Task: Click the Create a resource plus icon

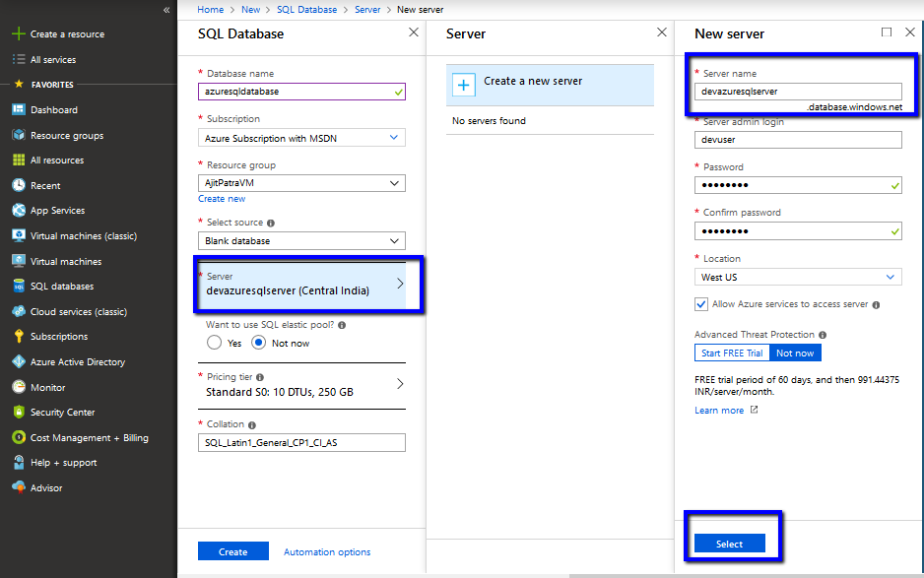Action: [x=18, y=33]
